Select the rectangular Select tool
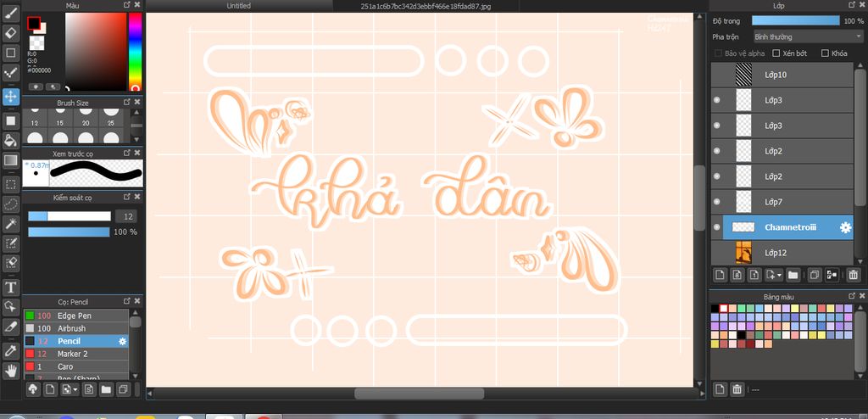The height and width of the screenshot is (419, 868). click(x=10, y=184)
